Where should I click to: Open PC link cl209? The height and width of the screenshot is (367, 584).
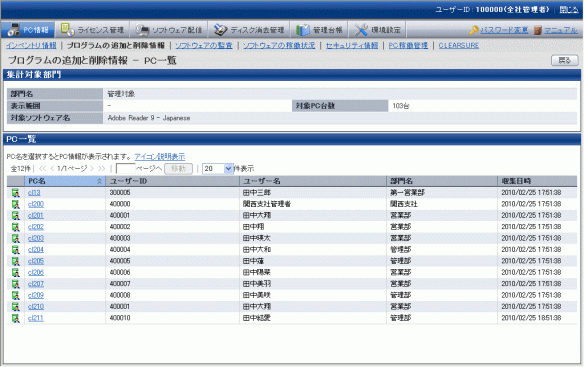click(x=36, y=295)
